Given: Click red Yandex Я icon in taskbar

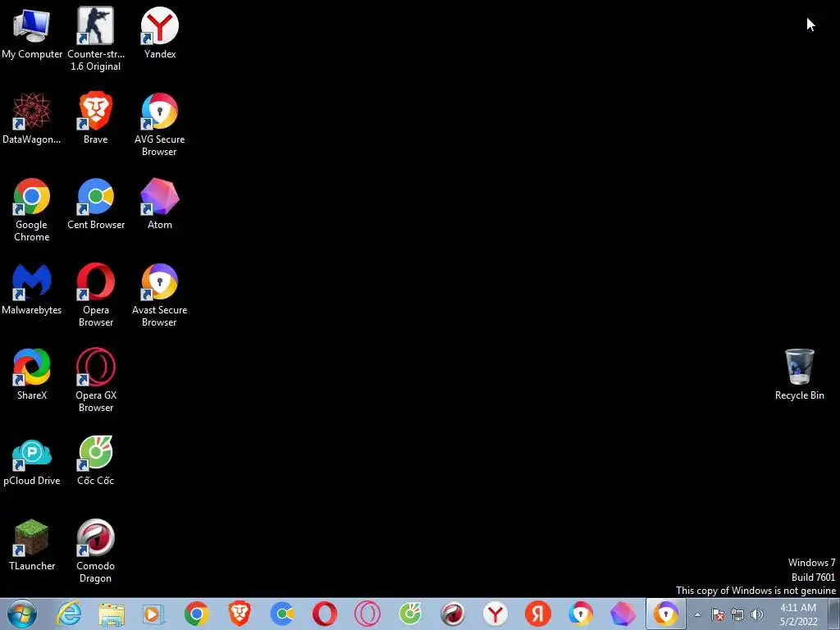Looking at the screenshot, I should (538, 614).
